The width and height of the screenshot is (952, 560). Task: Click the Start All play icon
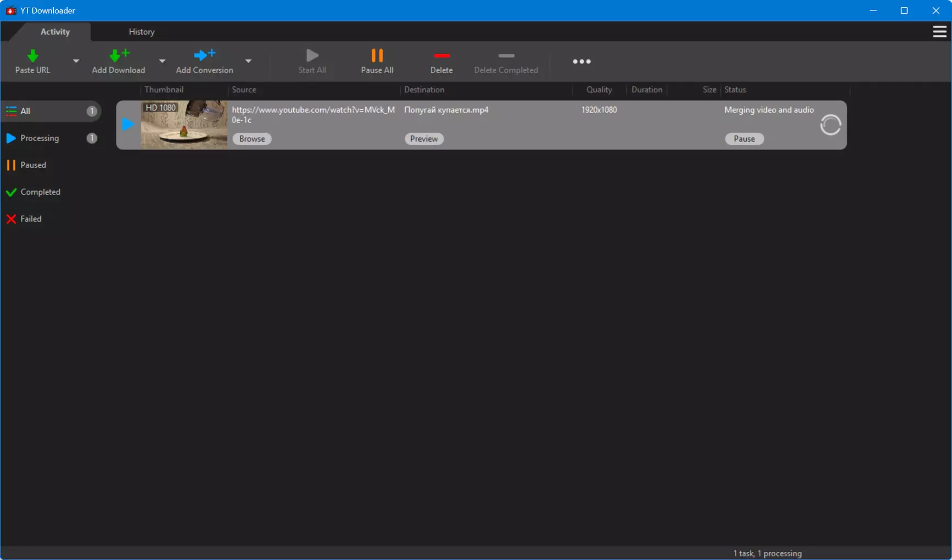[x=312, y=55]
